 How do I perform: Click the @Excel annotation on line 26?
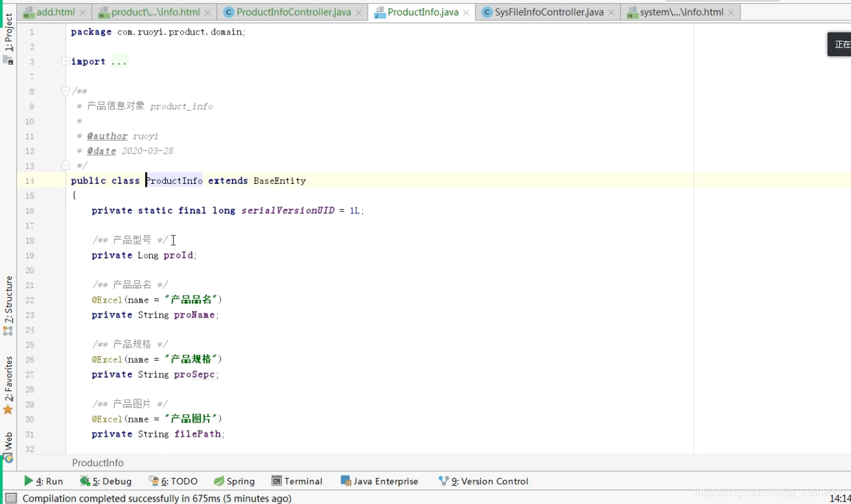[x=107, y=359]
